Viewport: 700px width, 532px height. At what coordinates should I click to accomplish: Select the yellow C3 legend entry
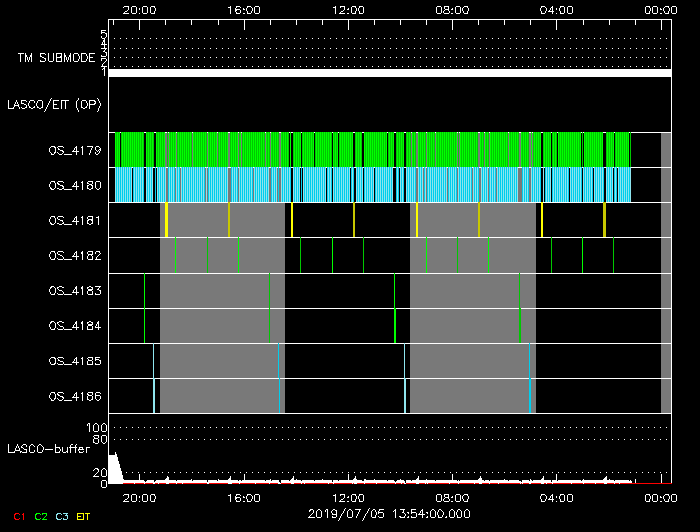[x=63, y=515]
